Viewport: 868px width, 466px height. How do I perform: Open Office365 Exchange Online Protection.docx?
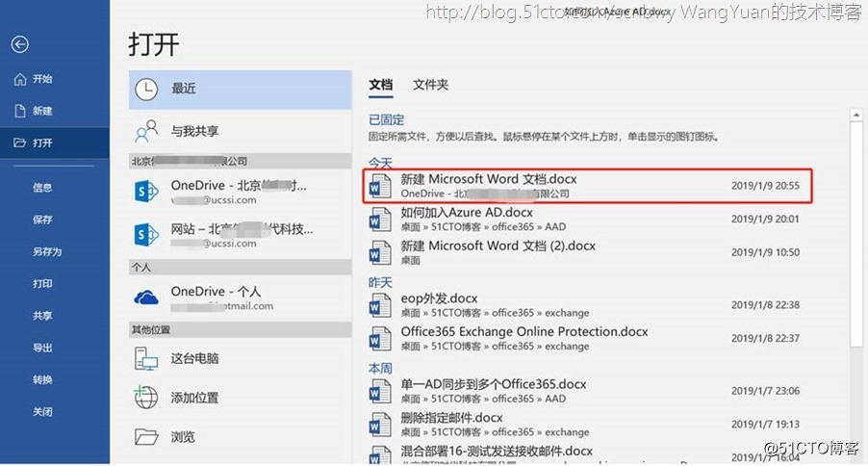[587, 338]
